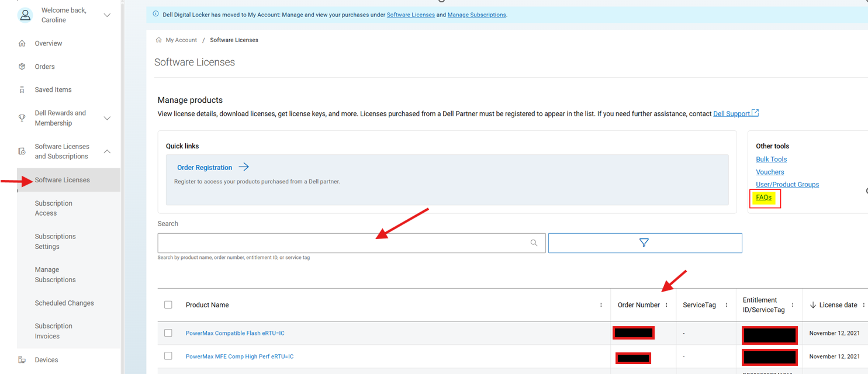Check the select-all checkbox in table header

pyautogui.click(x=168, y=304)
